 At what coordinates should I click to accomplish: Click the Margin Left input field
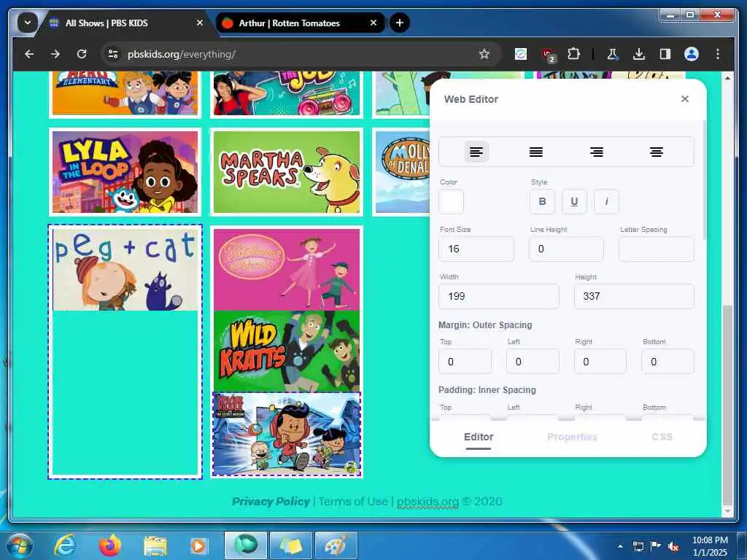[x=532, y=362]
